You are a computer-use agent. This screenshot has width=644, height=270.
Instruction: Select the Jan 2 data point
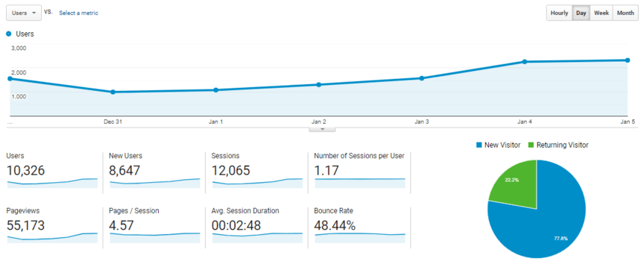[x=319, y=85]
